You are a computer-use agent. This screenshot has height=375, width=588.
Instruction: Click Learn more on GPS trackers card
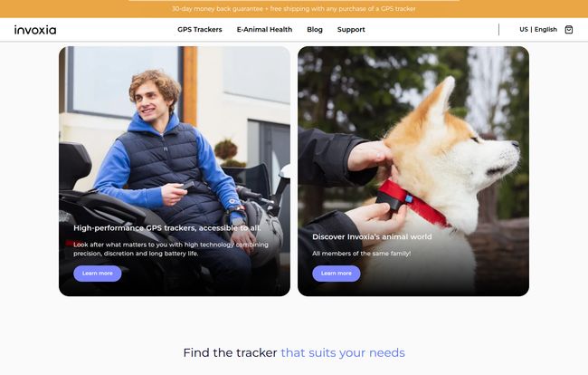[x=98, y=274]
